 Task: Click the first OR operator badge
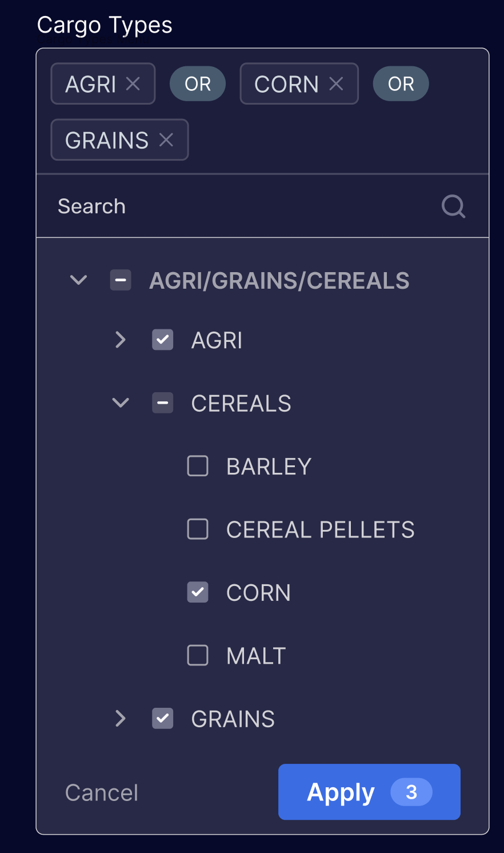[x=198, y=84]
